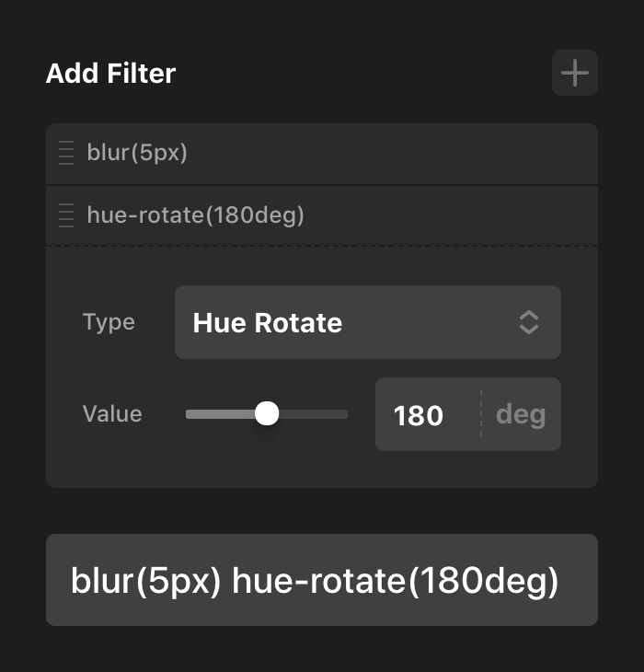Click the Add Filter heading
This screenshot has height=672, width=644.
click(110, 74)
